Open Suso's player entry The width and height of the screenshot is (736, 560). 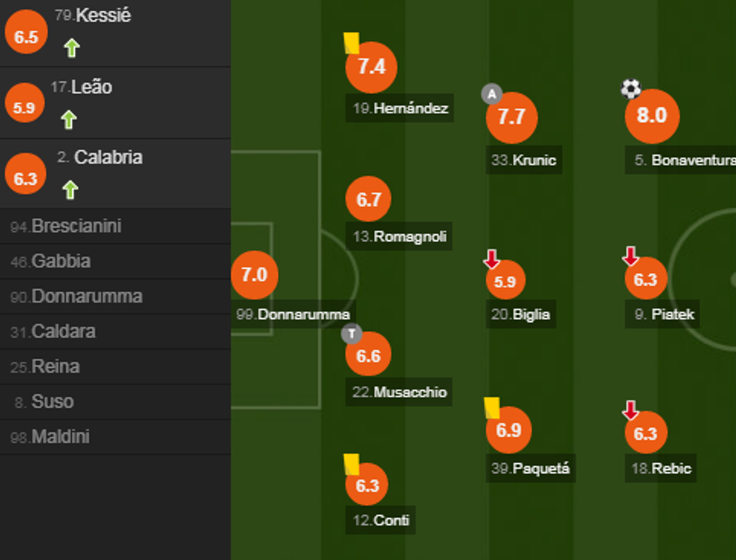coord(52,402)
